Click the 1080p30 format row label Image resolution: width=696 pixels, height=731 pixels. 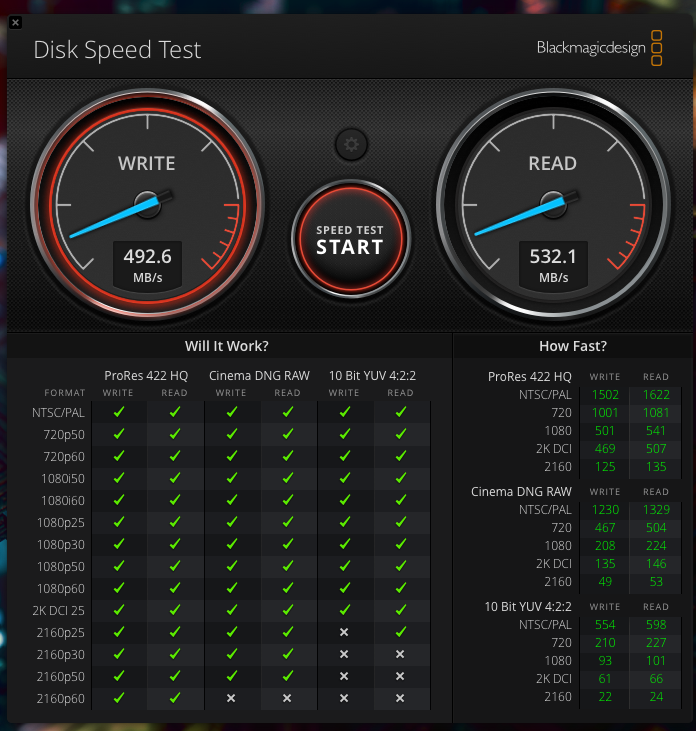click(61, 545)
